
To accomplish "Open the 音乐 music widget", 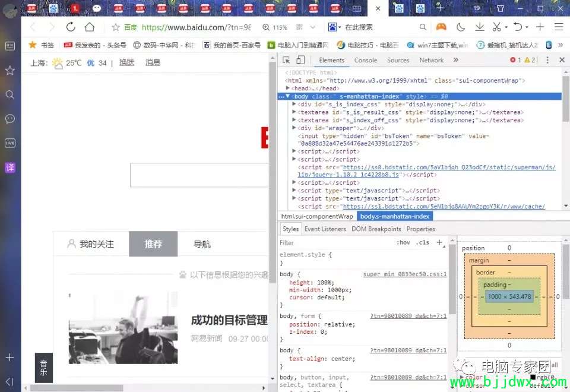I will [x=43, y=368].
